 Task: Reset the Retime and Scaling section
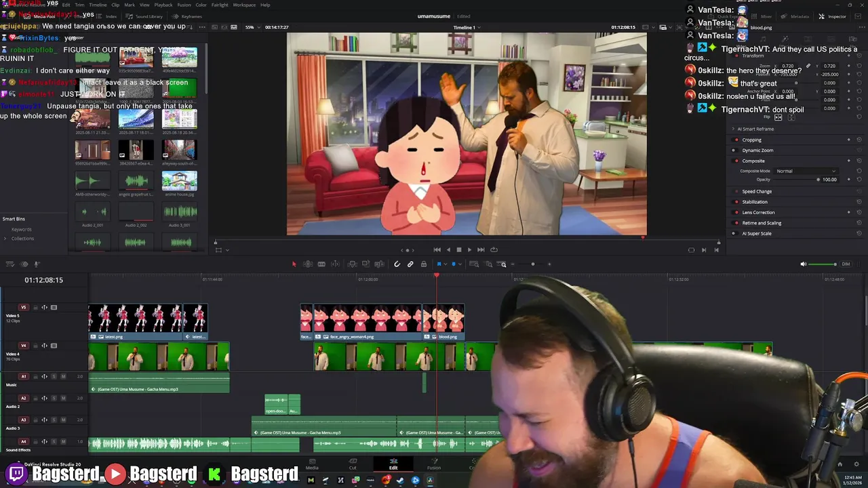pos(859,223)
